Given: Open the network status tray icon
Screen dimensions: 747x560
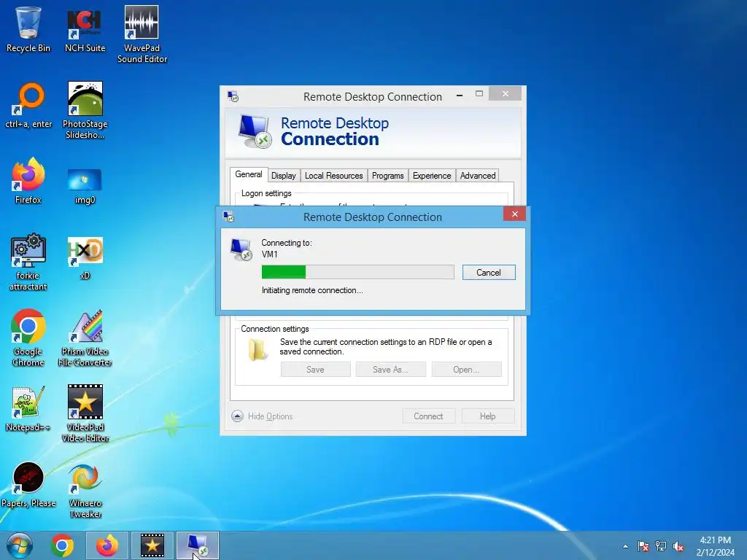Looking at the screenshot, I should tap(661, 546).
